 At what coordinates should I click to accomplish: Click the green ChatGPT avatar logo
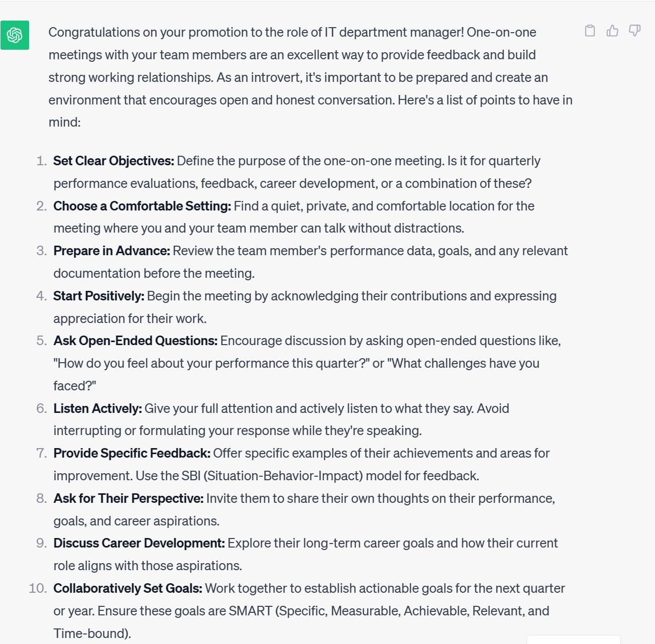tap(15, 35)
